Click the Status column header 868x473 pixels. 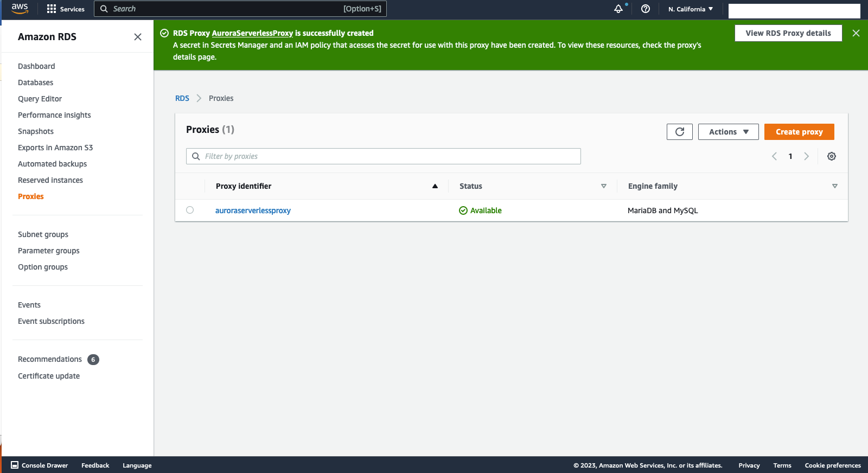[x=471, y=186]
